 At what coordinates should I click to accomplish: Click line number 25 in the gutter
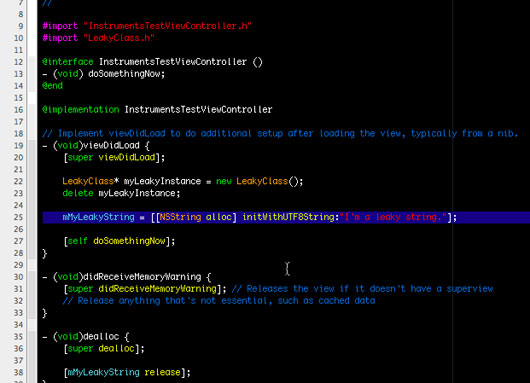pyautogui.click(x=18, y=217)
